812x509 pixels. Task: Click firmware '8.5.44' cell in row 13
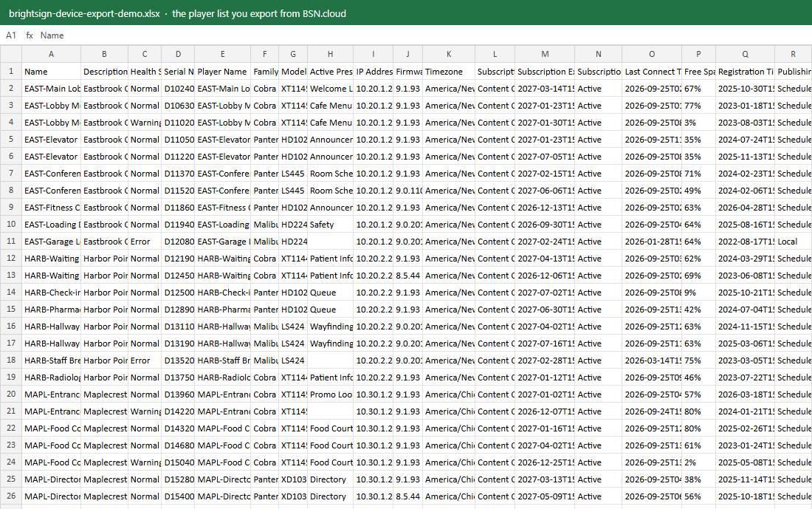(407, 276)
